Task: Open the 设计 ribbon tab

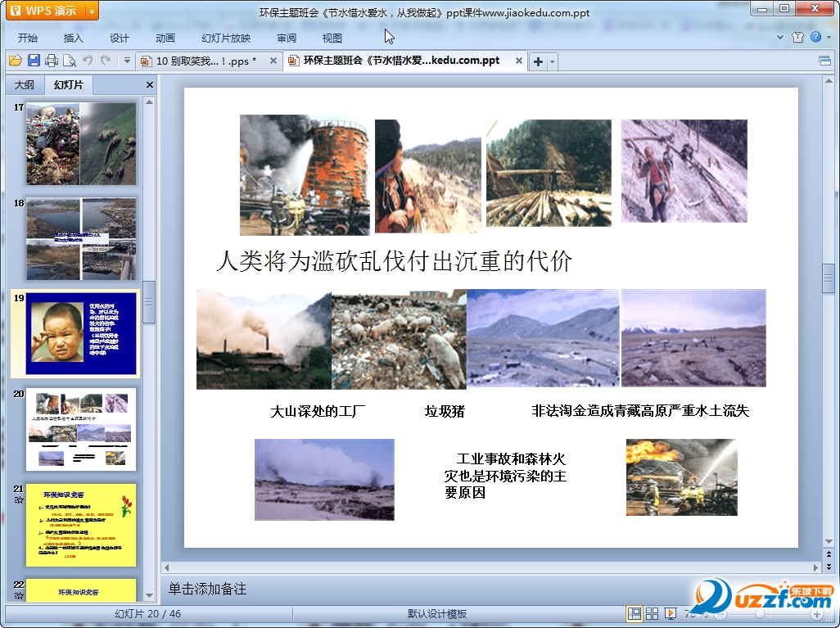Action: click(119, 38)
